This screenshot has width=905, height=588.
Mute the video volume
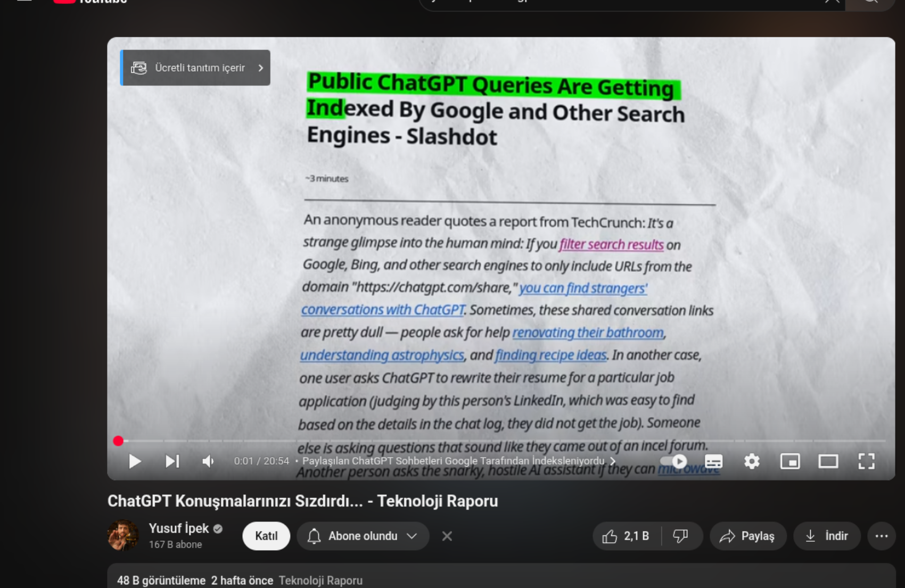[208, 461]
